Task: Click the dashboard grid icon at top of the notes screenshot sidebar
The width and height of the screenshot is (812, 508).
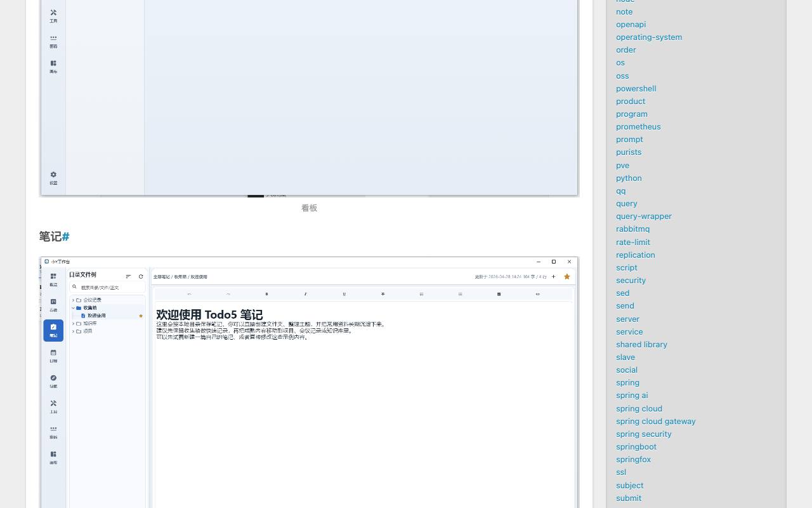Action: [x=53, y=276]
